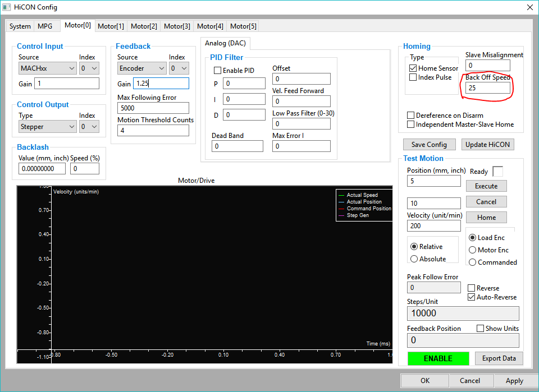Go to the MPG tab
Viewport: 539px width, 392px height.
coord(45,26)
